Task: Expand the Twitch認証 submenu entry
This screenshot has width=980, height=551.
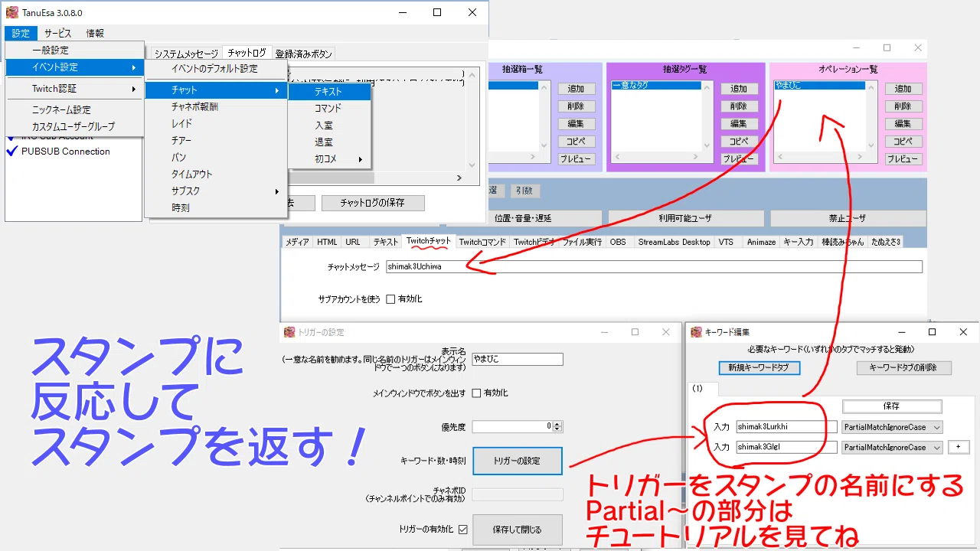Action: tap(75, 89)
